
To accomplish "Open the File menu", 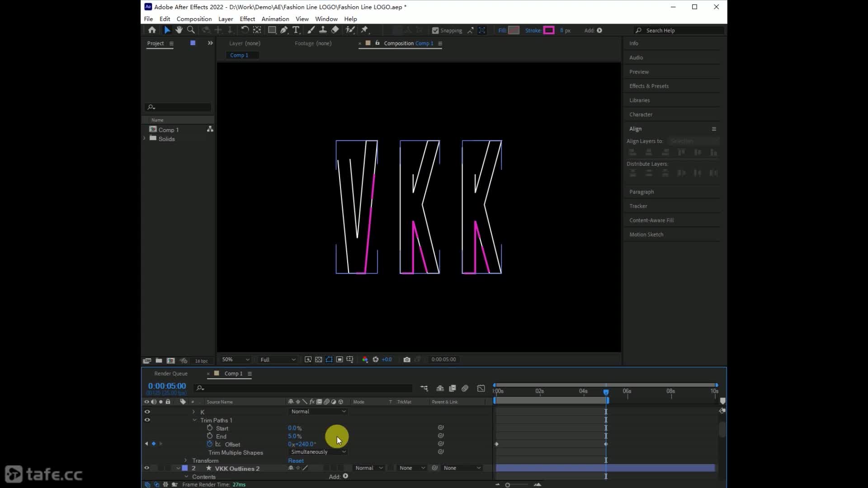I will [148, 19].
